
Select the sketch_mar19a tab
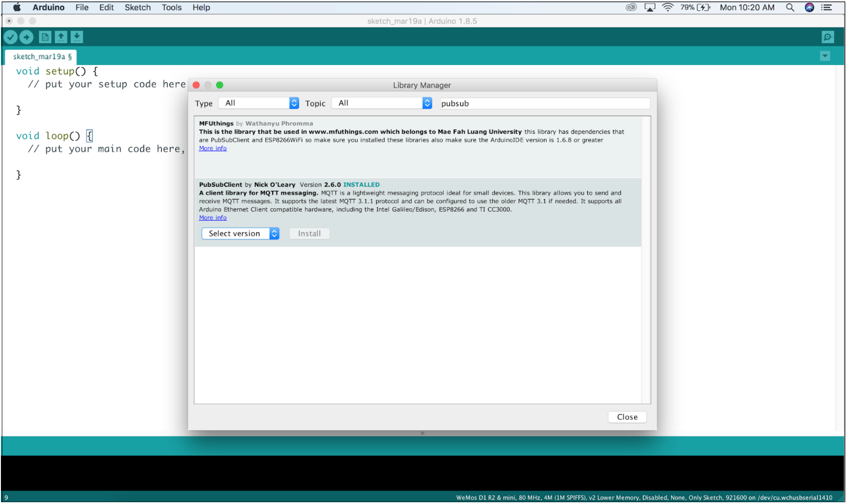pos(41,56)
